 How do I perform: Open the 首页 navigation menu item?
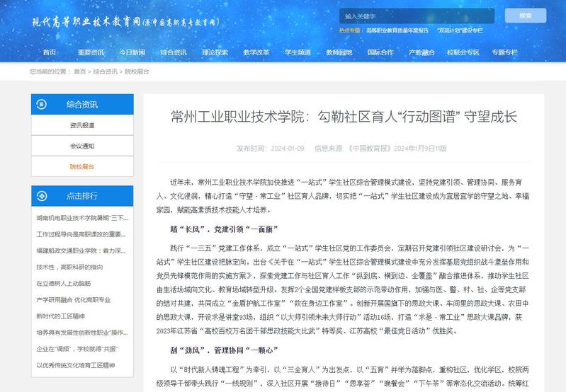(x=49, y=52)
